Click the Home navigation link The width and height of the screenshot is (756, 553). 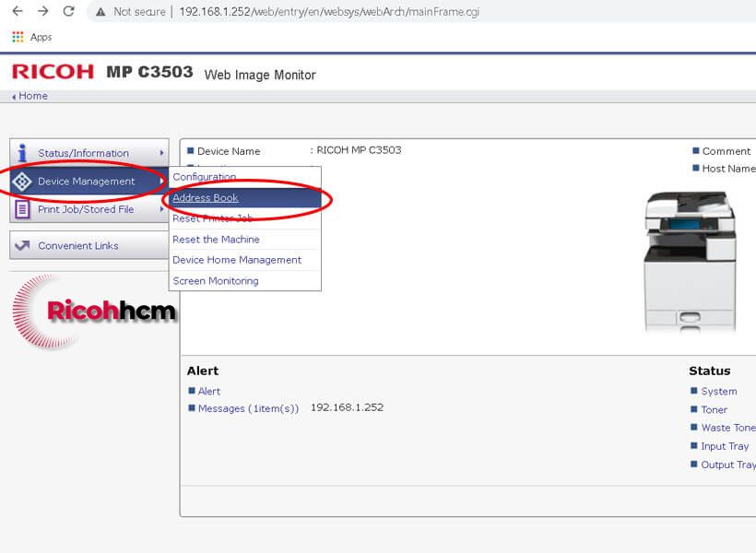pyautogui.click(x=34, y=95)
